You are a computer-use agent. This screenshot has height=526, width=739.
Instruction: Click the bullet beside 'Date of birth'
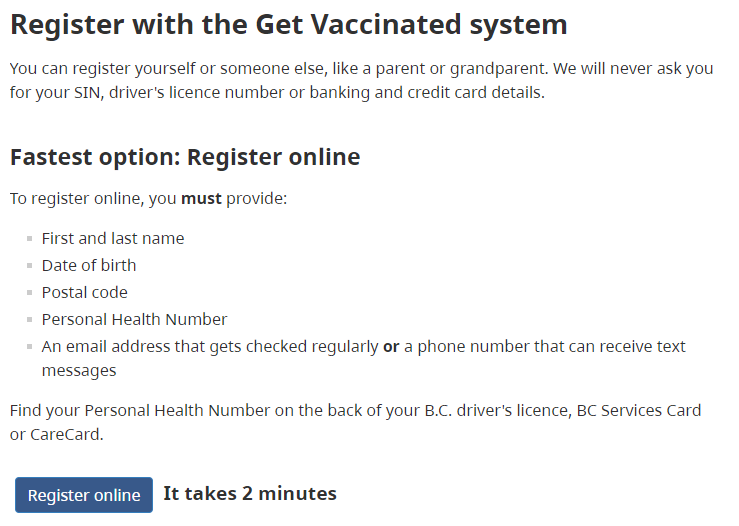pos(30,266)
